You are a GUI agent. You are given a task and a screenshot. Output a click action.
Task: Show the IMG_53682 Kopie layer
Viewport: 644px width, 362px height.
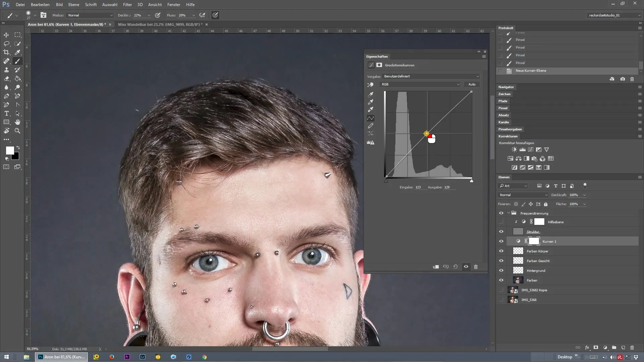(501, 290)
